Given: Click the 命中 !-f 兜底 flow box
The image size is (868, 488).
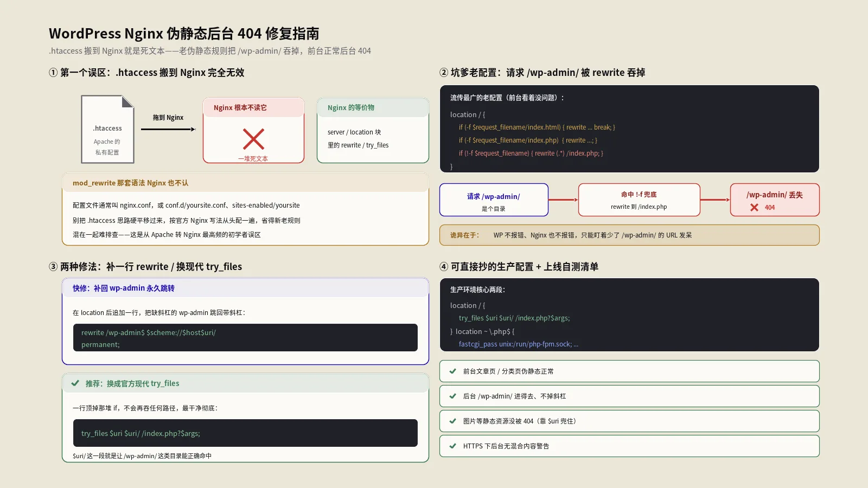Looking at the screenshot, I should [639, 200].
